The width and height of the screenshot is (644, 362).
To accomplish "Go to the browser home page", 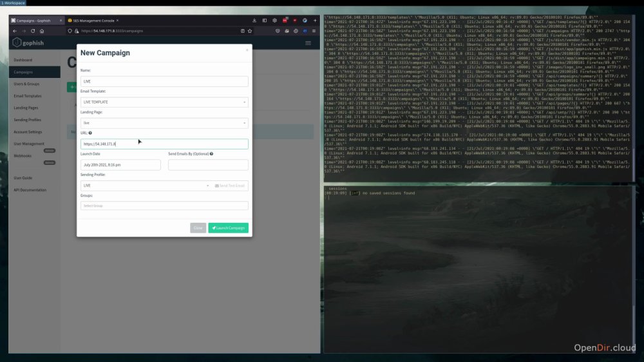I will click(x=42, y=31).
